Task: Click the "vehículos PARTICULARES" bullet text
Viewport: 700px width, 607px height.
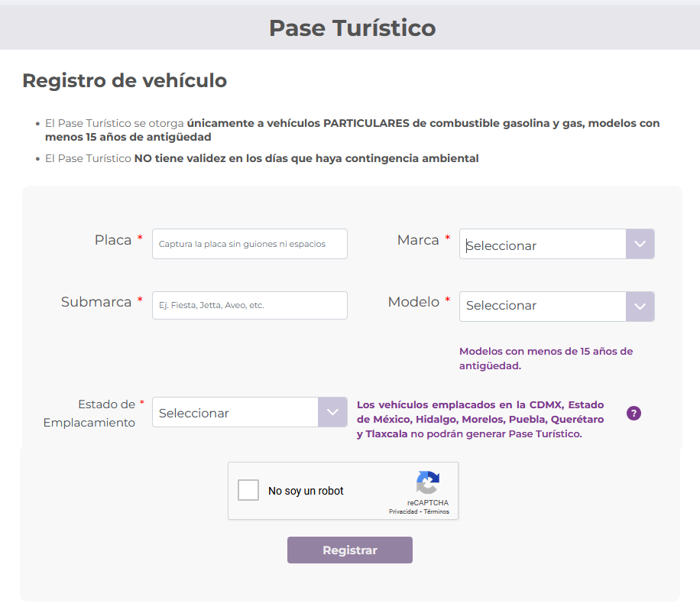Action: click(352, 130)
